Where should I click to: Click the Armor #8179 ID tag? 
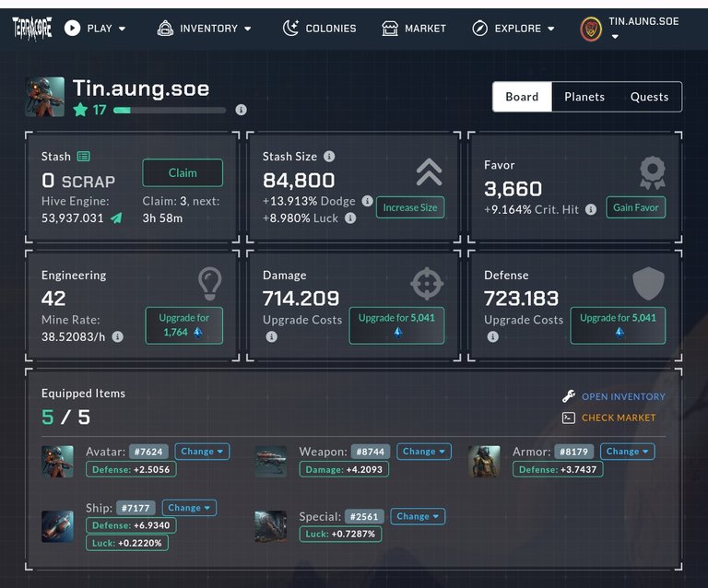pyautogui.click(x=574, y=452)
